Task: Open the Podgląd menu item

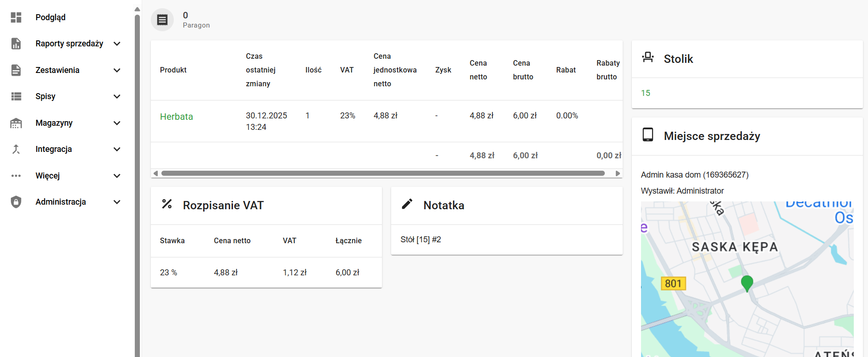Action: click(50, 17)
